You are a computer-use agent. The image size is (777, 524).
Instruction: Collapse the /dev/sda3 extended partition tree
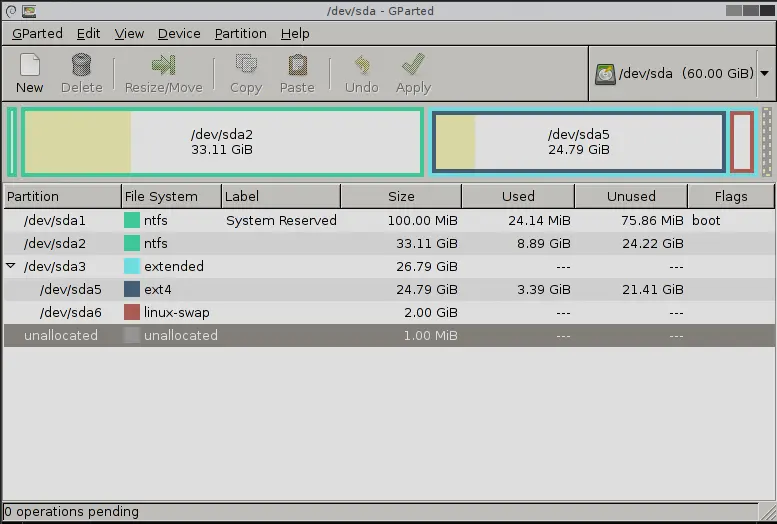[10, 266]
